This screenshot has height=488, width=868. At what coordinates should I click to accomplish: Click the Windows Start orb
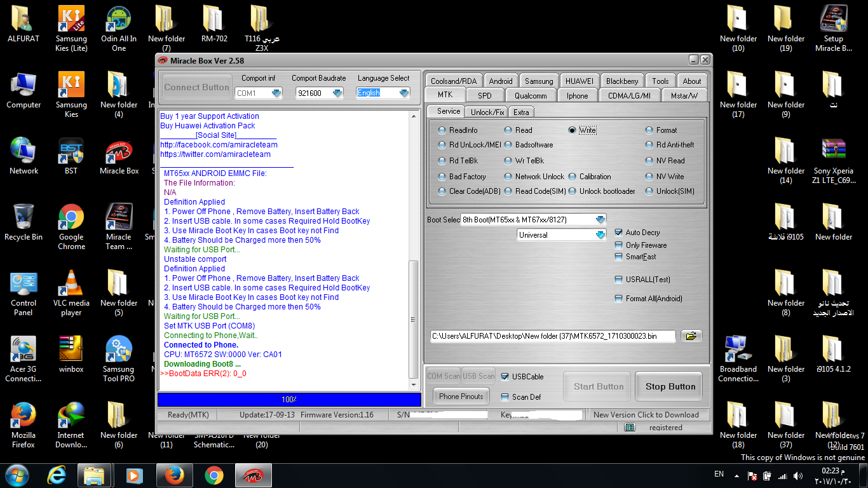tap(16, 475)
